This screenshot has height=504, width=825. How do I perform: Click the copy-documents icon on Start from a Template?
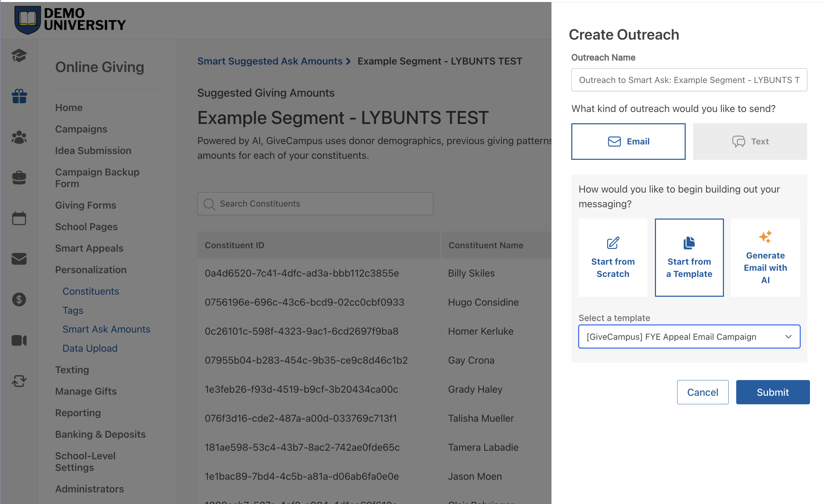(x=689, y=243)
